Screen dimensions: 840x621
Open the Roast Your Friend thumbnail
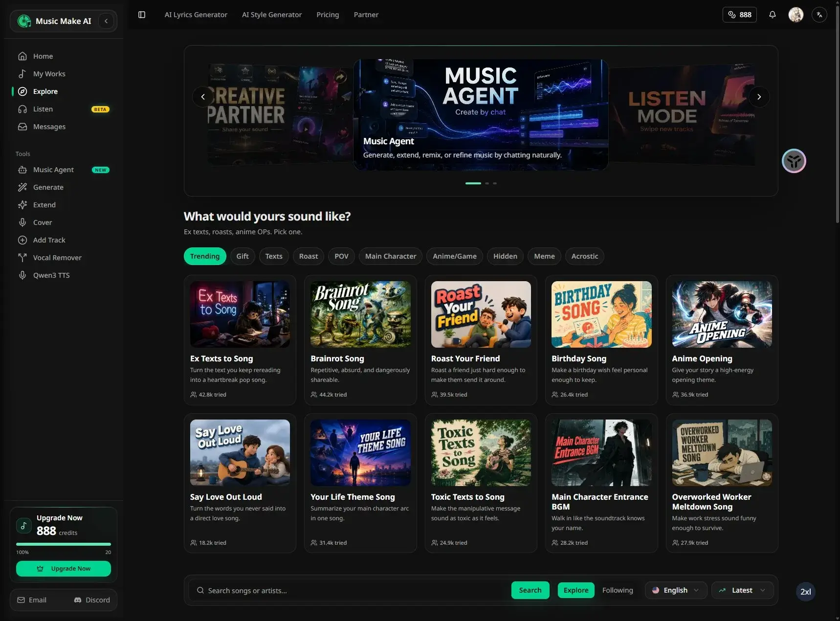coord(481,314)
